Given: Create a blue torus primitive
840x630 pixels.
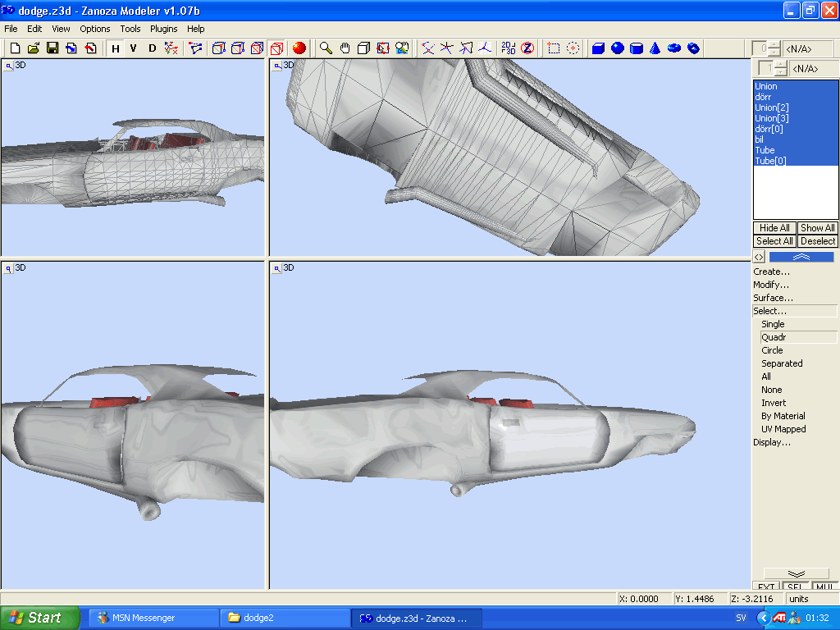Looking at the screenshot, I should pyautogui.click(x=674, y=48).
